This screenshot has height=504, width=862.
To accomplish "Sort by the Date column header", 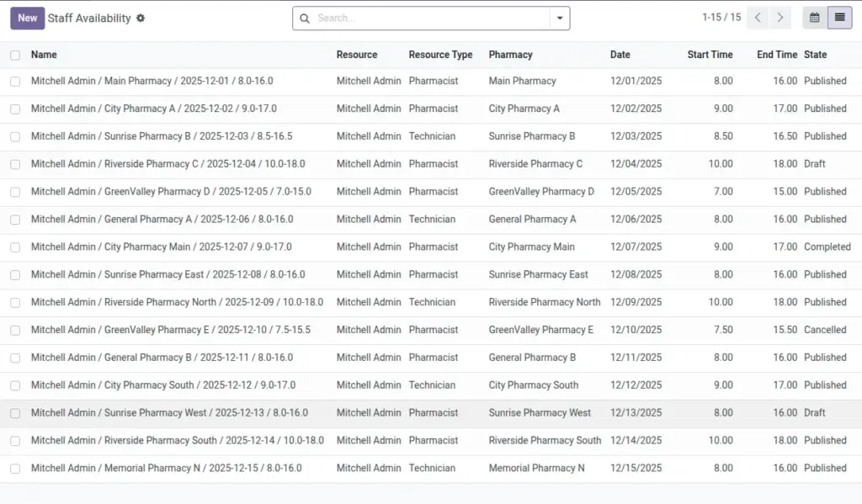I will [620, 55].
